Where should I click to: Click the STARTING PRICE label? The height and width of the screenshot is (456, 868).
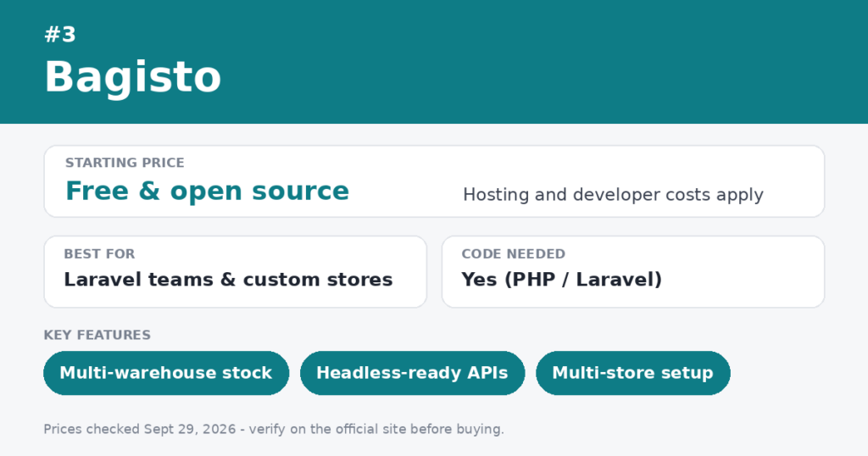tap(125, 163)
